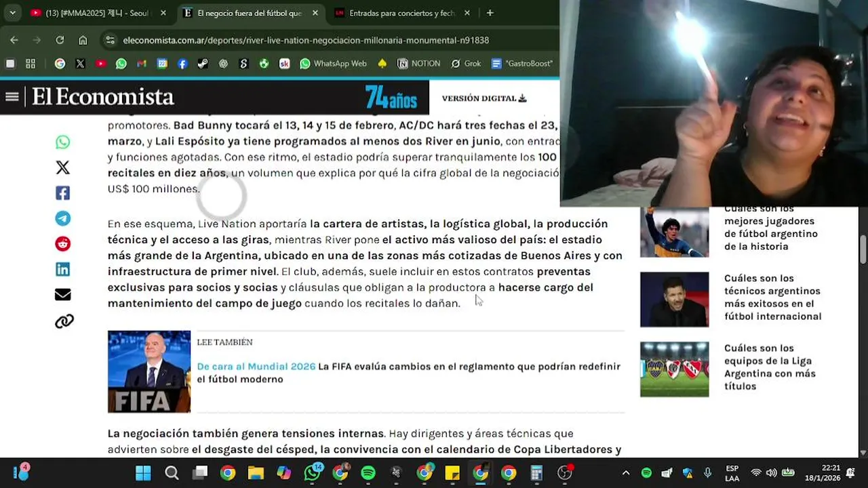This screenshot has width=868, height=488.
Task: Reload the current page
Action: pyautogui.click(x=60, y=40)
